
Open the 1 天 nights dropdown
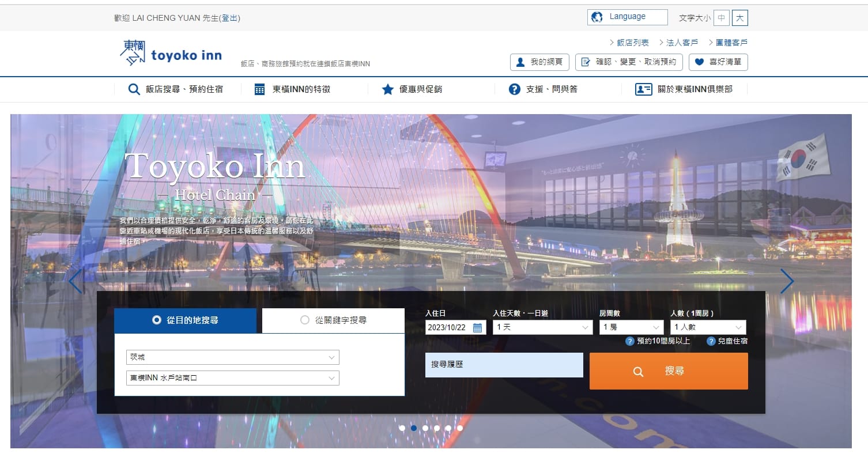(x=543, y=327)
